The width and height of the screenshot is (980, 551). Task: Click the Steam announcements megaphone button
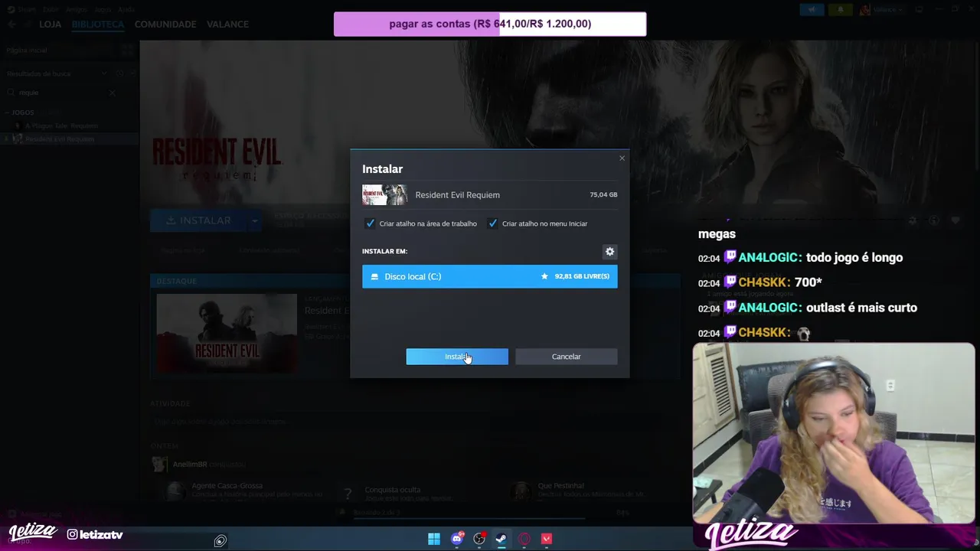click(x=812, y=10)
